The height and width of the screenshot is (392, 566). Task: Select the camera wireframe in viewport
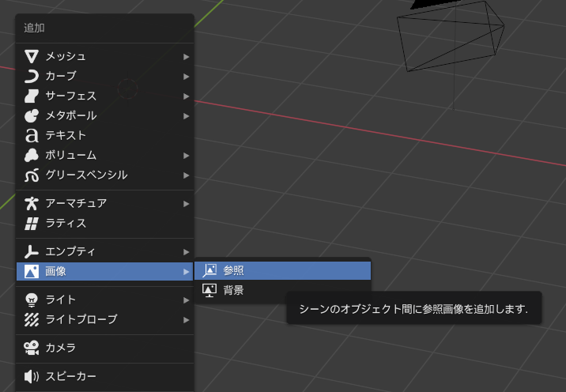click(450, 36)
